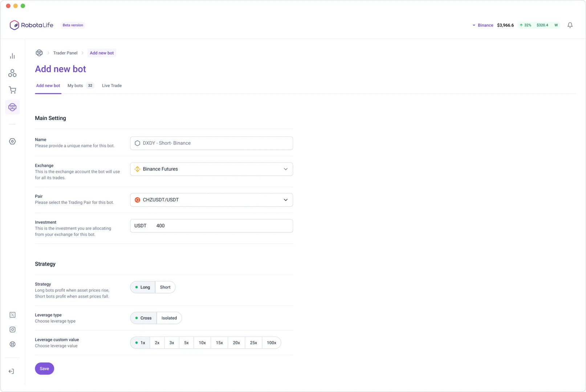
Task: Open the Instagram social icon
Action: [12, 330]
